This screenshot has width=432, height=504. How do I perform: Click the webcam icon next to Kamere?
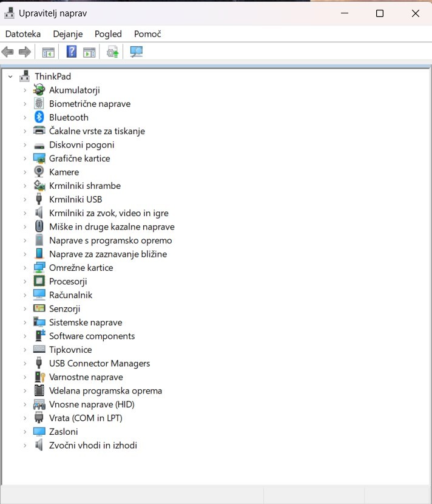(39, 172)
